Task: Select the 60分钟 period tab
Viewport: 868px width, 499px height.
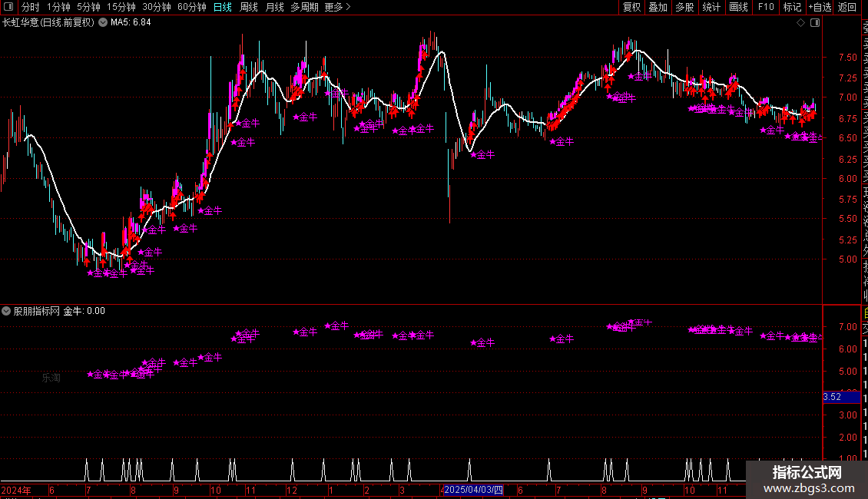Action: (x=192, y=7)
